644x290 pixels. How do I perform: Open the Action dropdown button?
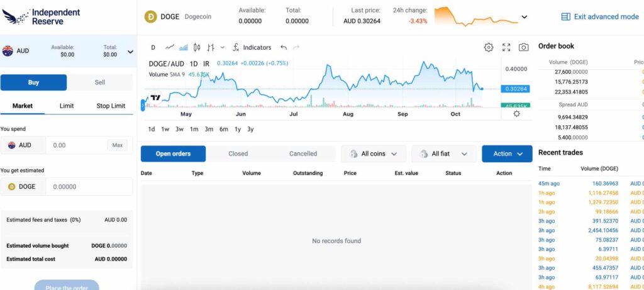508,153
